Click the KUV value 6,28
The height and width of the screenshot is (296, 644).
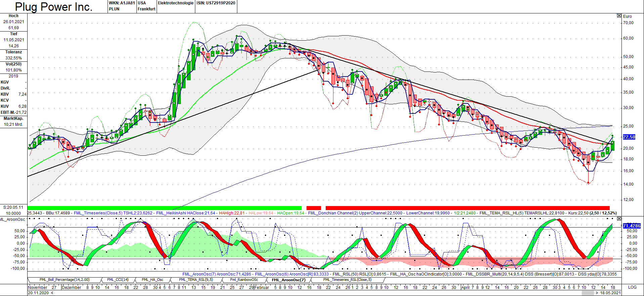22,106
